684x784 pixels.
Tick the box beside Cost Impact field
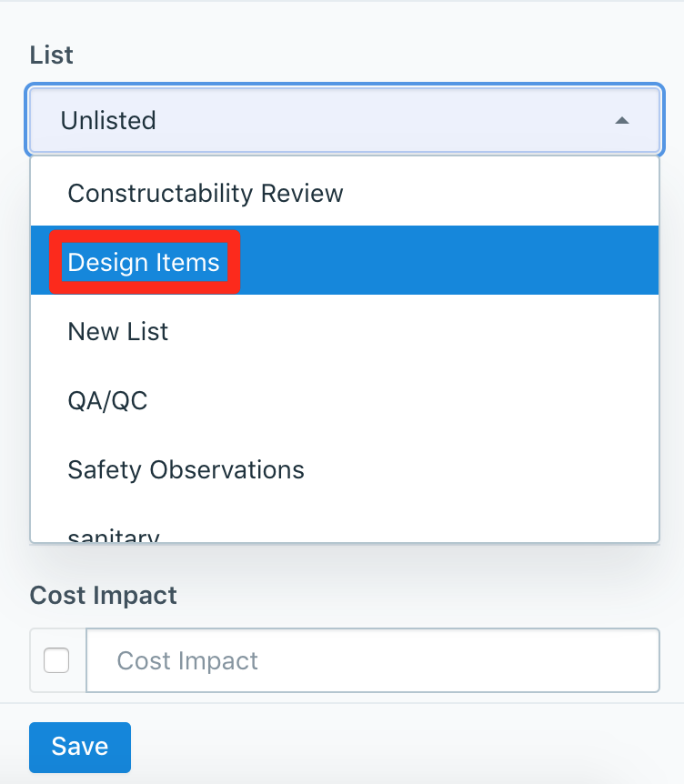56,660
